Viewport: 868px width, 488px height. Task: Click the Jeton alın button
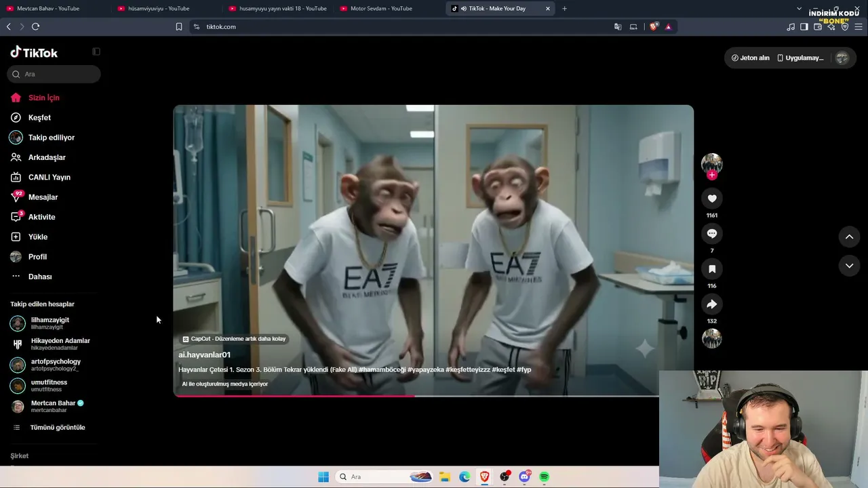751,58
